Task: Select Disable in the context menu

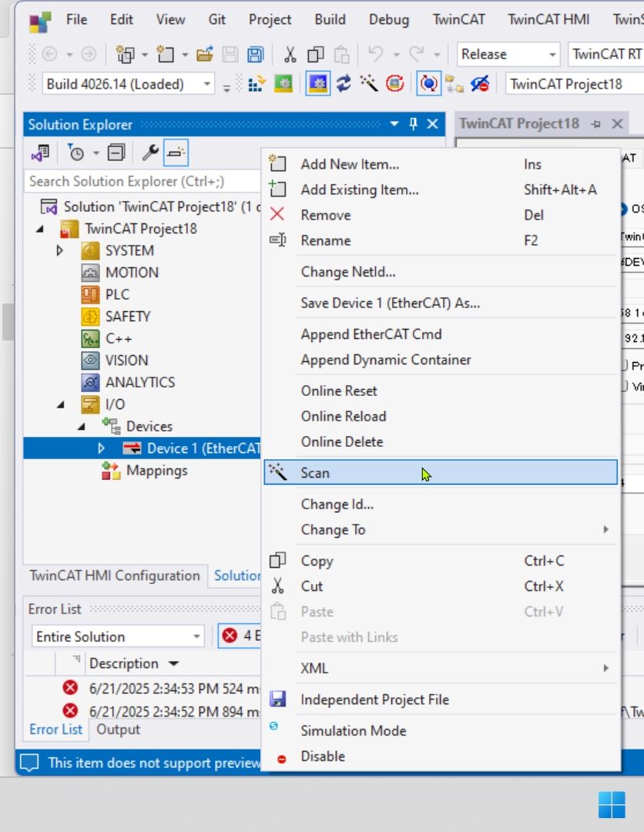Action: click(x=441, y=757)
